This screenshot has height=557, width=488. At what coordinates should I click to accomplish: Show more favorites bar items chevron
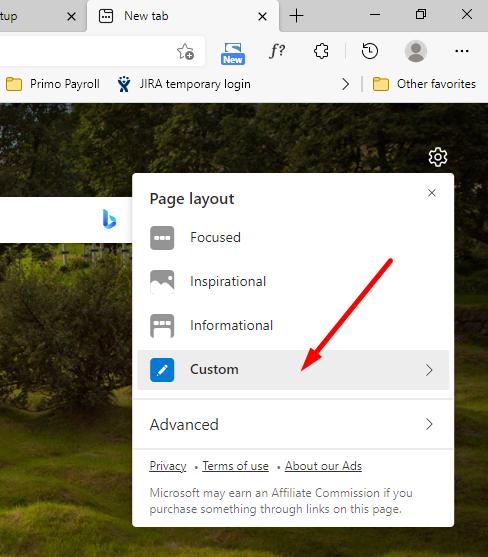click(345, 84)
